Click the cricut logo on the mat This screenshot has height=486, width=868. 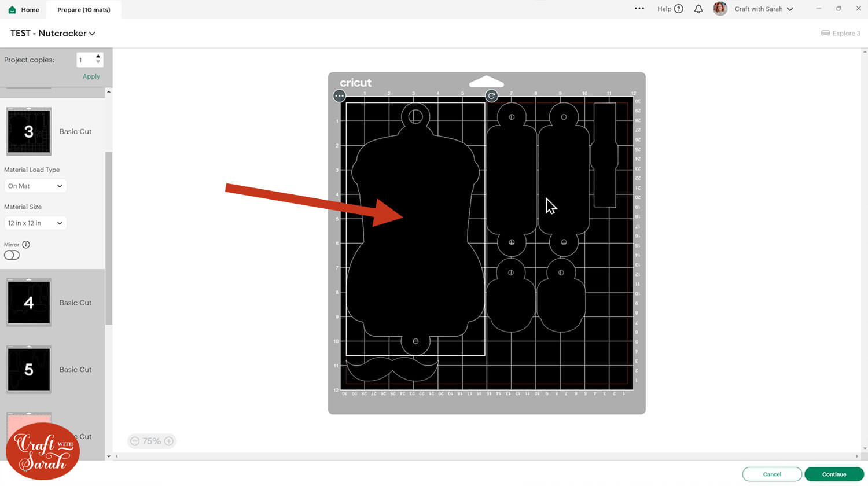pos(356,83)
